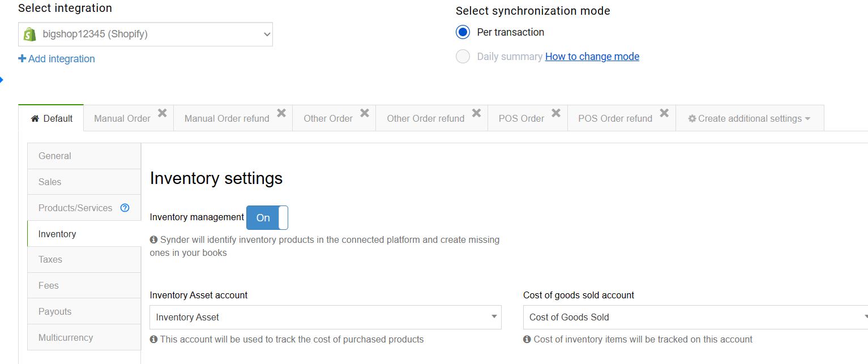Click the info icon below Inventory Asset account
The height and width of the screenshot is (364, 868).
pyautogui.click(x=153, y=339)
